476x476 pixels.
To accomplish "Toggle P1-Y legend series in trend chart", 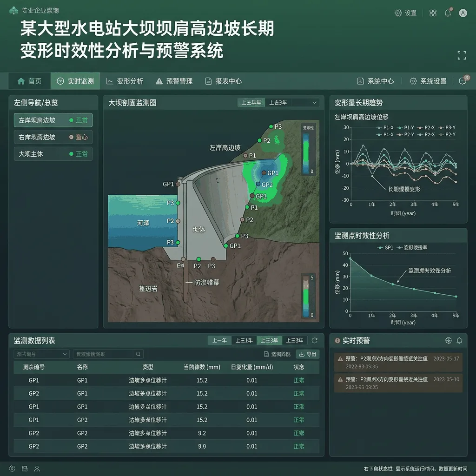I will [x=405, y=127].
